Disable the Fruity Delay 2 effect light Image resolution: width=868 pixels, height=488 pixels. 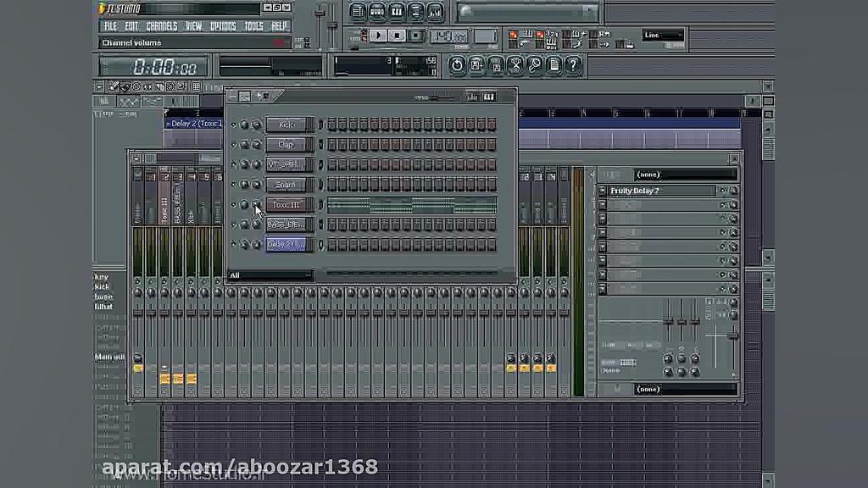(722, 191)
